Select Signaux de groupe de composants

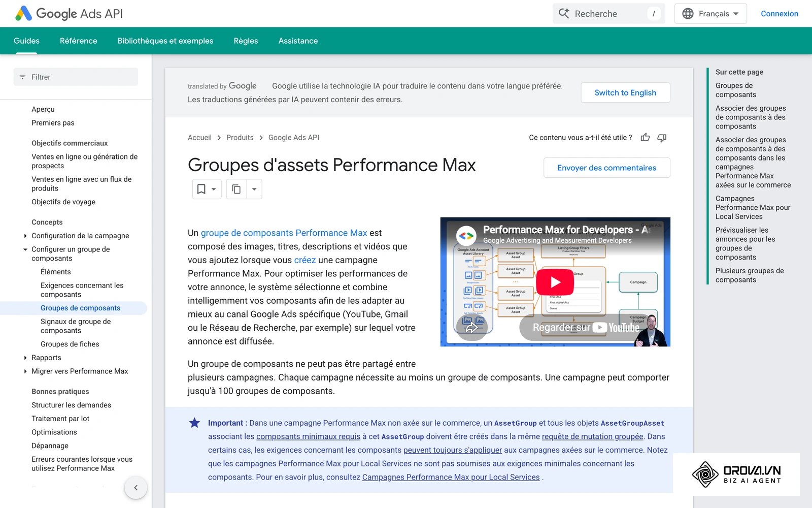[76, 326]
